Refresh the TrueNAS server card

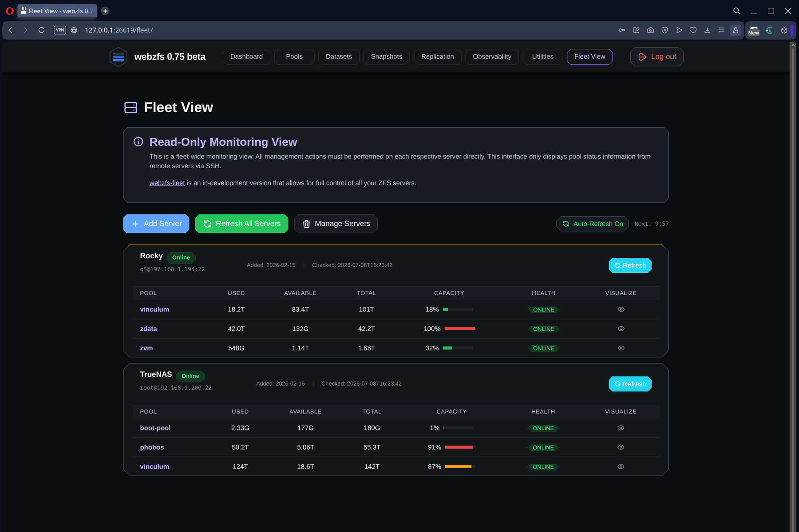click(630, 384)
